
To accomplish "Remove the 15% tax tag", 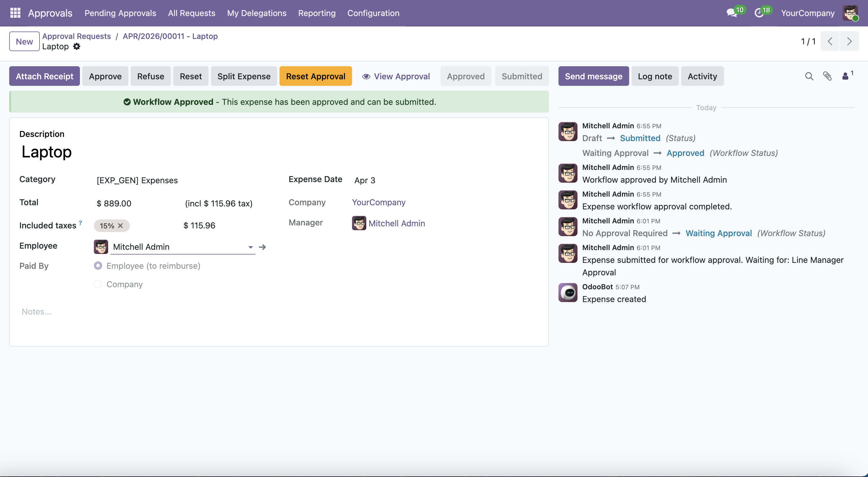I will (x=120, y=226).
